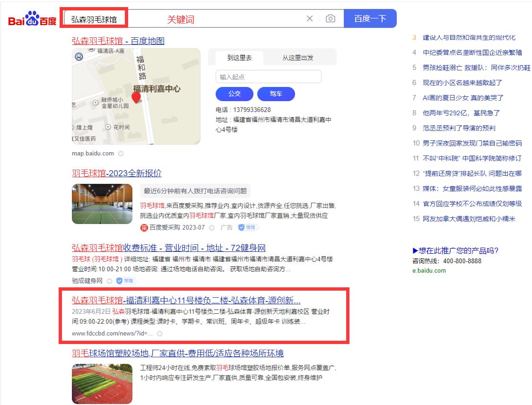Open hot search 不叫“中科院” 中国科学院简称修订
The image size is (532, 405).
point(472,158)
